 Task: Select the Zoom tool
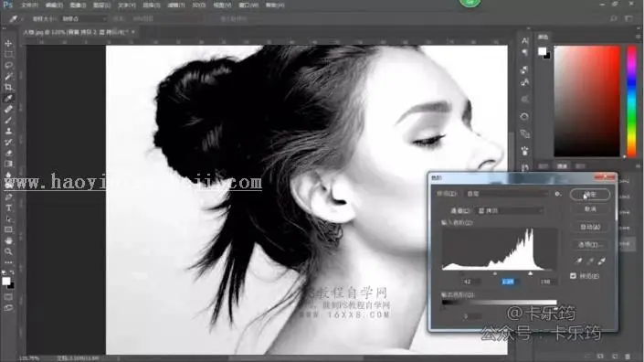point(8,251)
